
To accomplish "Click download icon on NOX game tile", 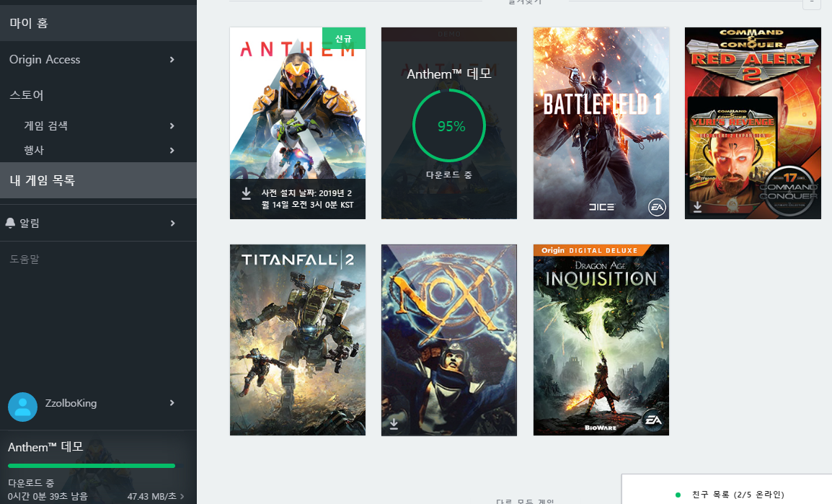I will pos(394,424).
